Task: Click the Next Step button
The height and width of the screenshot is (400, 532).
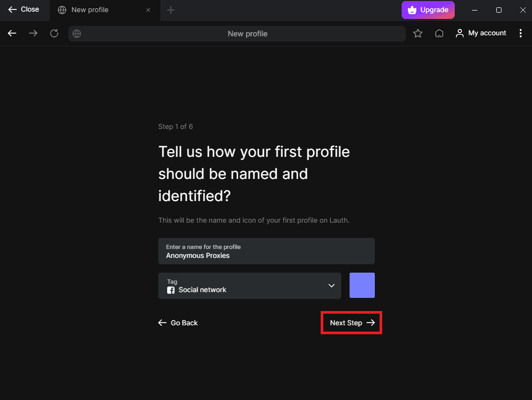Action: tap(351, 323)
